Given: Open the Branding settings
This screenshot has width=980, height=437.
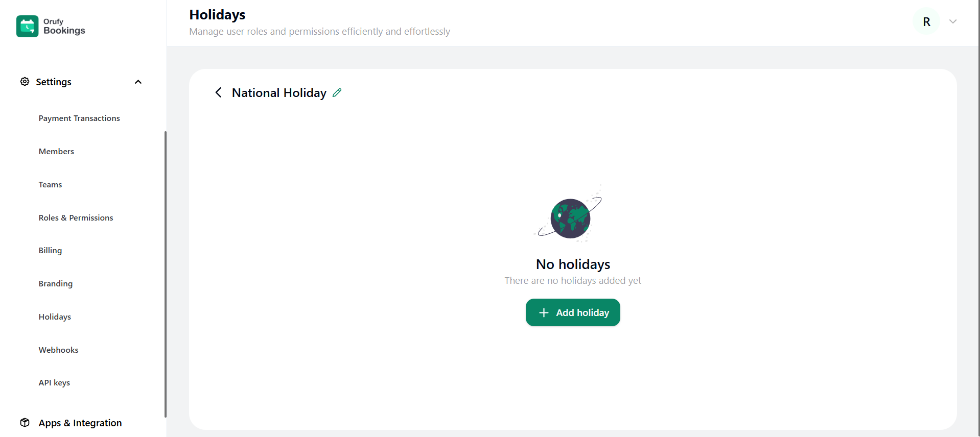Looking at the screenshot, I should click(x=55, y=283).
